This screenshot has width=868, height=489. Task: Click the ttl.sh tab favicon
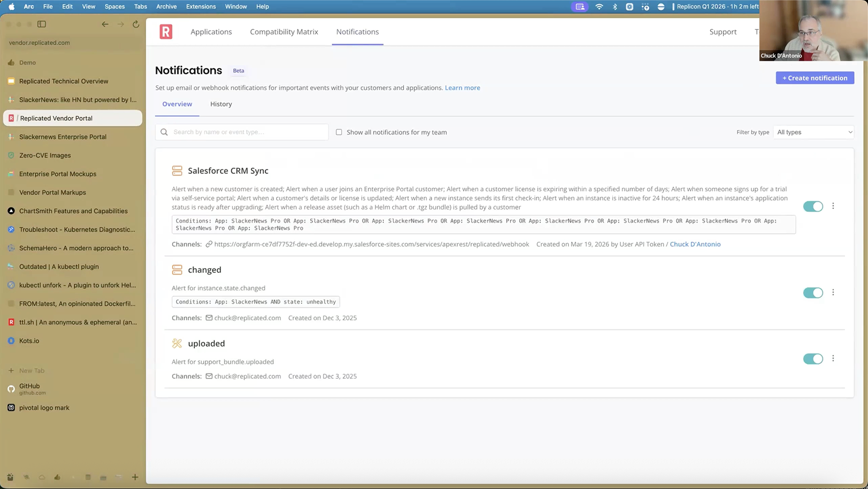point(11,323)
